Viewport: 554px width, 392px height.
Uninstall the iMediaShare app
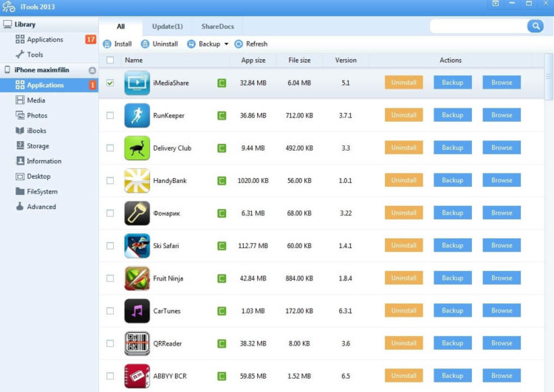[x=404, y=83]
